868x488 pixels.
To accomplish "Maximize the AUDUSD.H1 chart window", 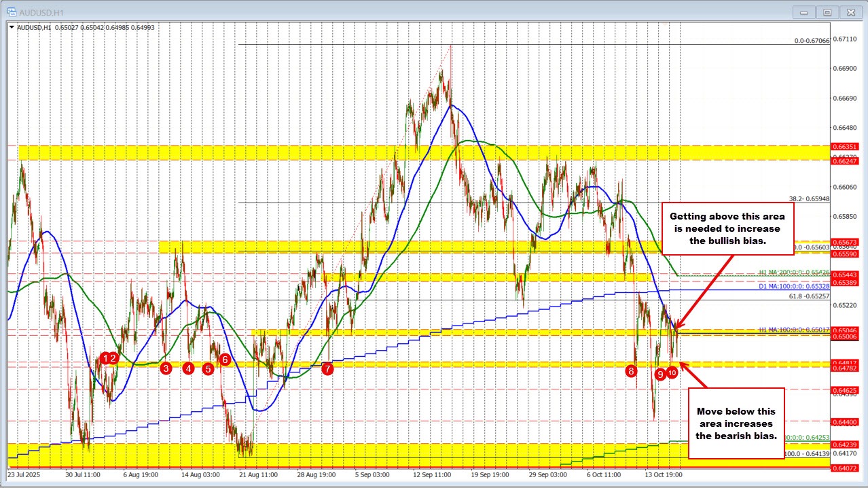I will tap(827, 12).
